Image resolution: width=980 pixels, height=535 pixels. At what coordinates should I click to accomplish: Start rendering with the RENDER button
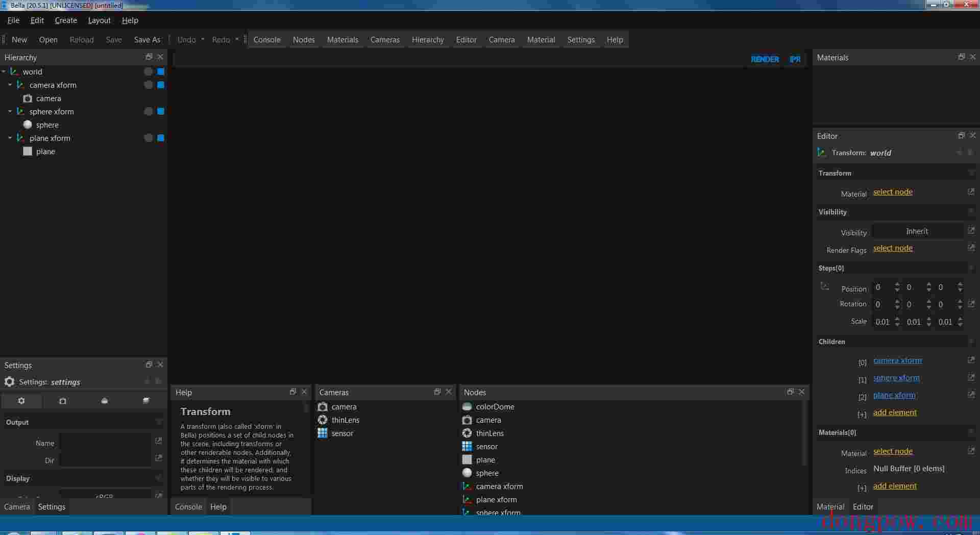click(765, 59)
